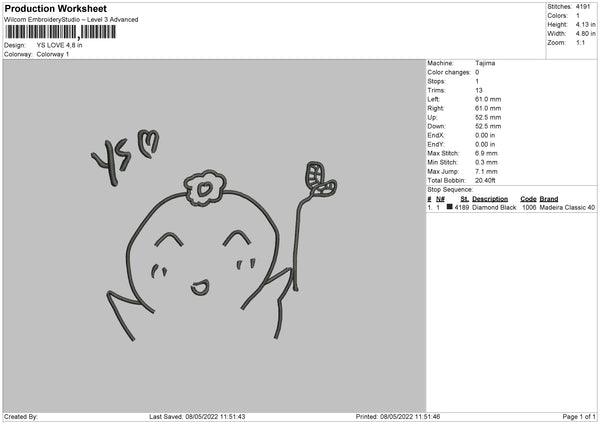600x424 pixels.
Task: Click the black thread color swatch
Action: pyautogui.click(x=450, y=207)
